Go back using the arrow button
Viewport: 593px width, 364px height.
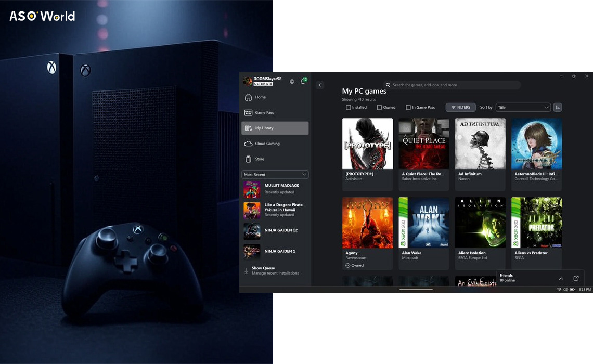pos(320,85)
